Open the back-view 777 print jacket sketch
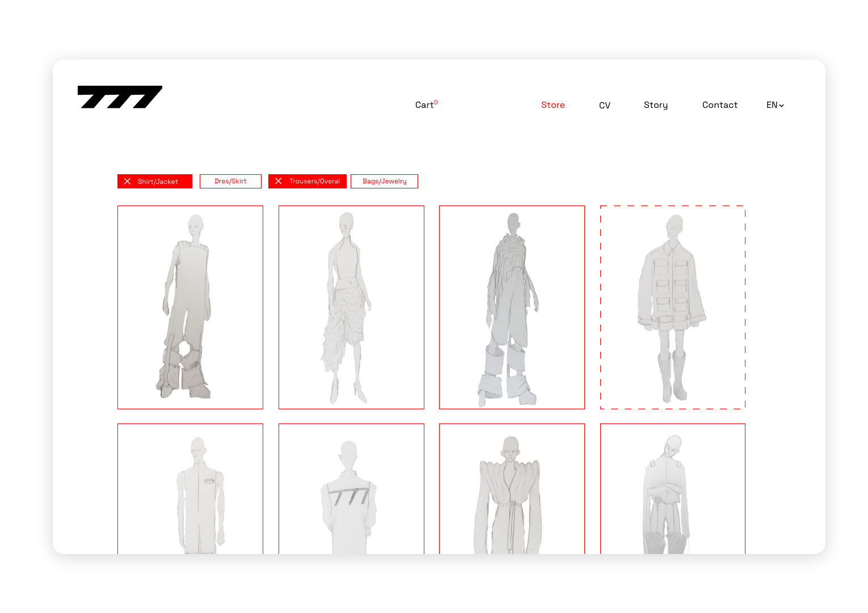This screenshot has width=868, height=613. 351,488
